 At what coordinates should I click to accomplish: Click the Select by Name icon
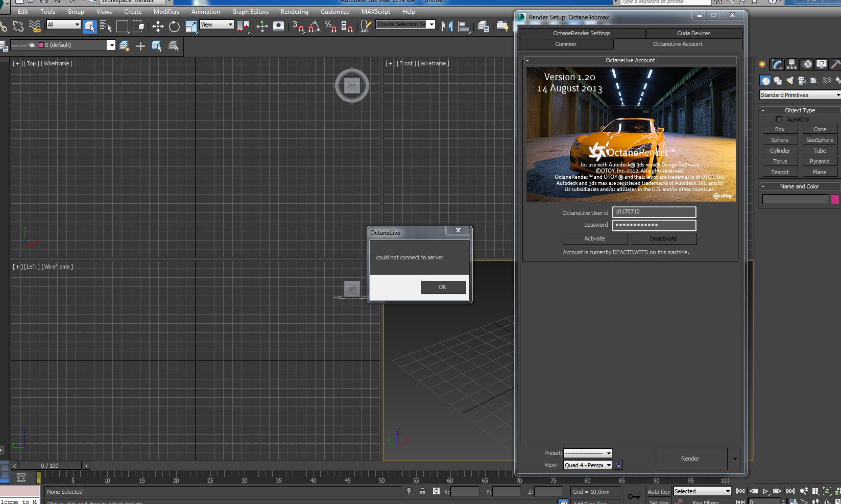click(106, 27)
